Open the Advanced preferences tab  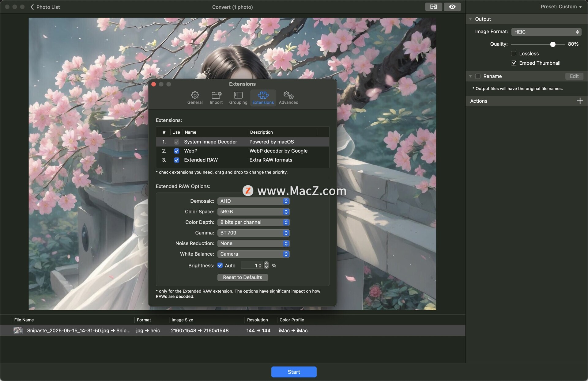(288, 98)
